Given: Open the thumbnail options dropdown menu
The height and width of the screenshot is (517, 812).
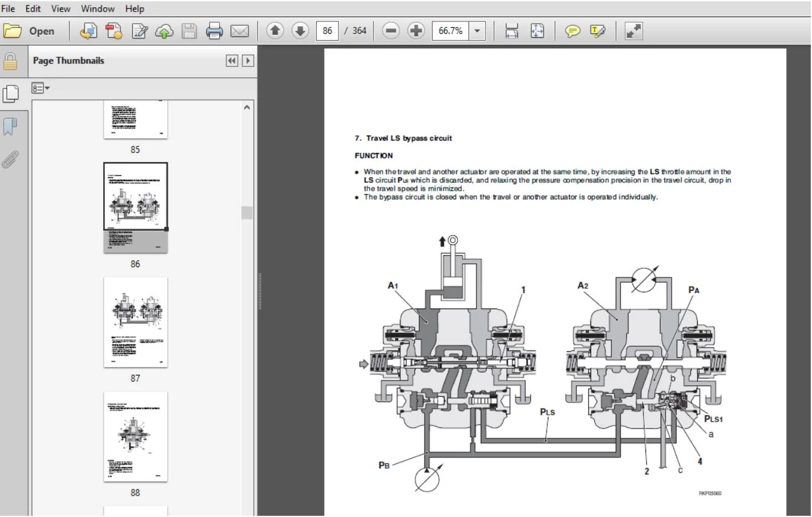Looking at the screenshot, I should pyautogui.click(x=41, y=88).
